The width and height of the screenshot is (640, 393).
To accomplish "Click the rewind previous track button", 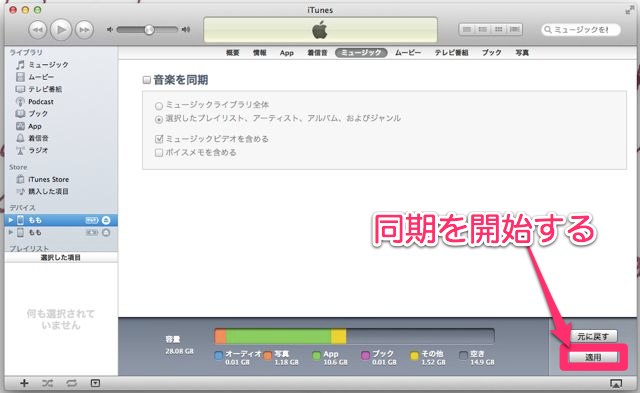I will [x=38, y=30].
